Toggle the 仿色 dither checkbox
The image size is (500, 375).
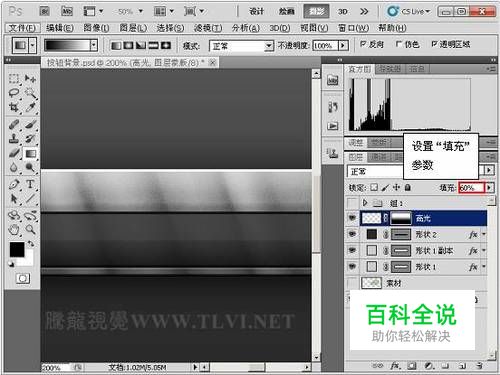pyautogui.click(x=398, y=44)
